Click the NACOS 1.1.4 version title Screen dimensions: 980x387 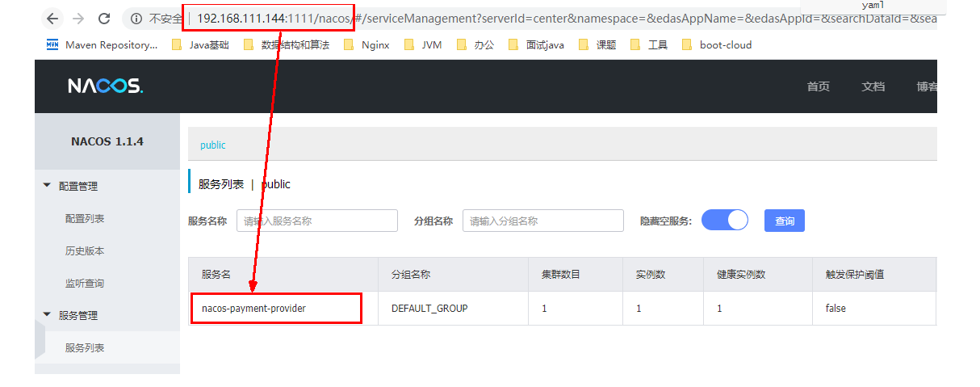tap(107, 141)
